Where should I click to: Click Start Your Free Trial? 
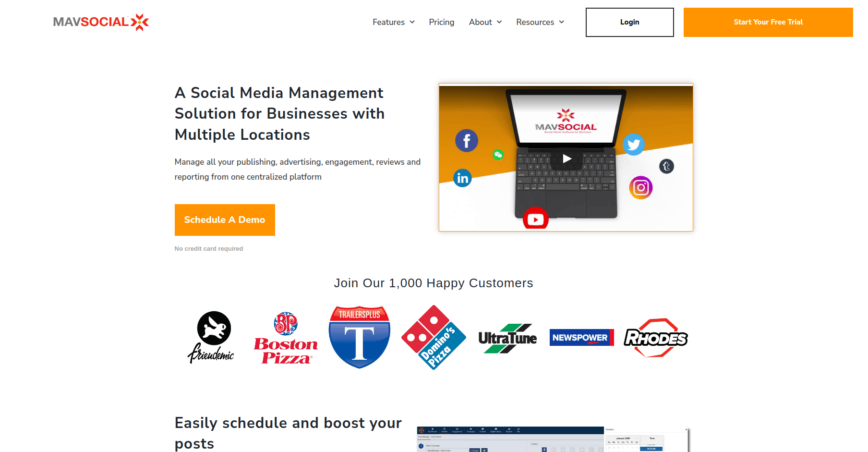click(x=768, y=22)
